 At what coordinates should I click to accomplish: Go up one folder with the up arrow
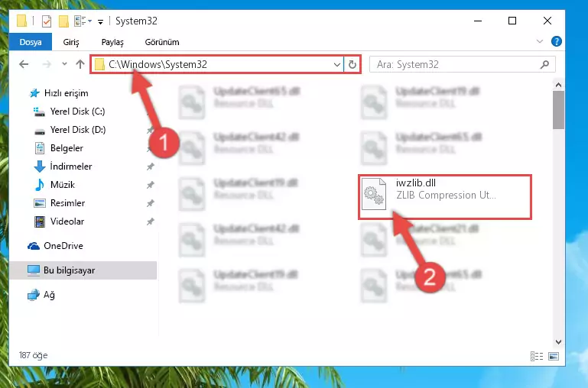tap(80, 64)
